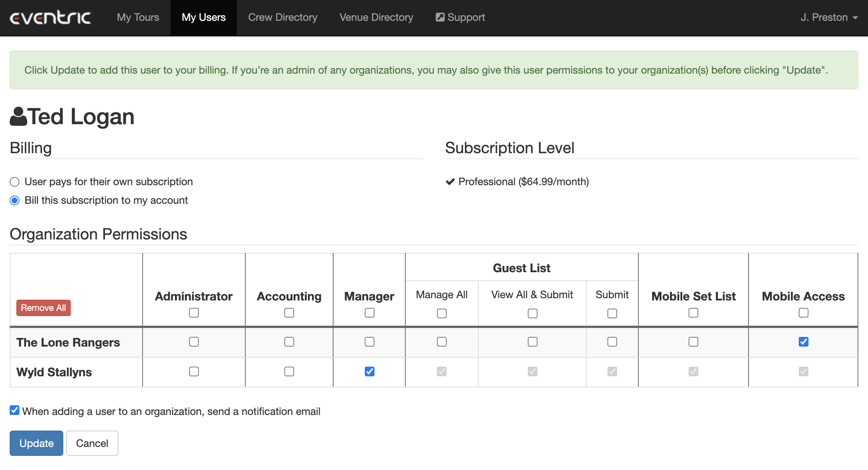
Task: Click the Subscription Level heading
Action: click(510, 148)
